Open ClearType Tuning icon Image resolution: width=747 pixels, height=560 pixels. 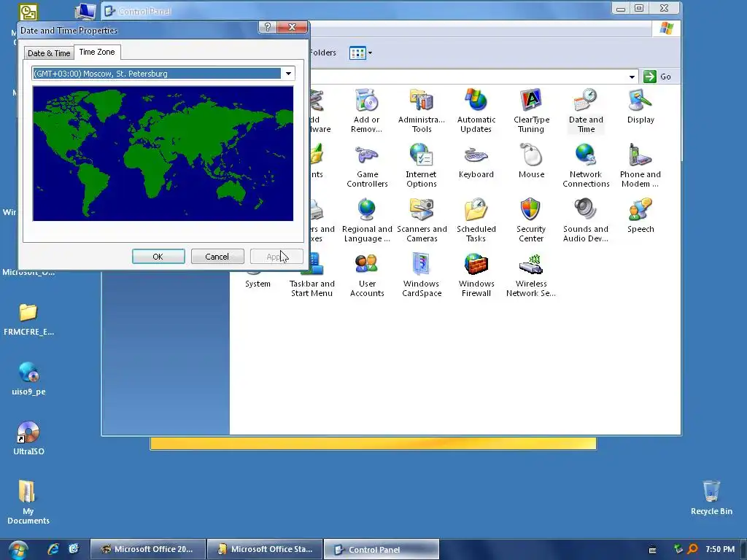coord(531,111)
